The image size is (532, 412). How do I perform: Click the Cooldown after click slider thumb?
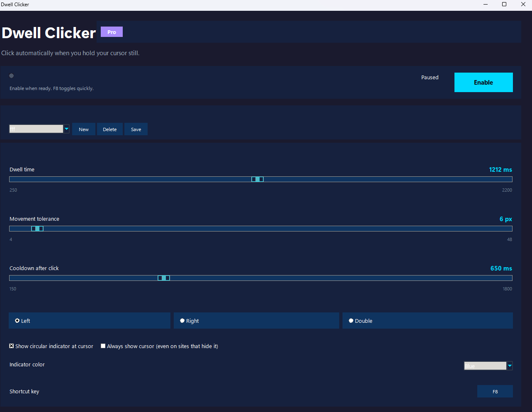tap(164, 278)
